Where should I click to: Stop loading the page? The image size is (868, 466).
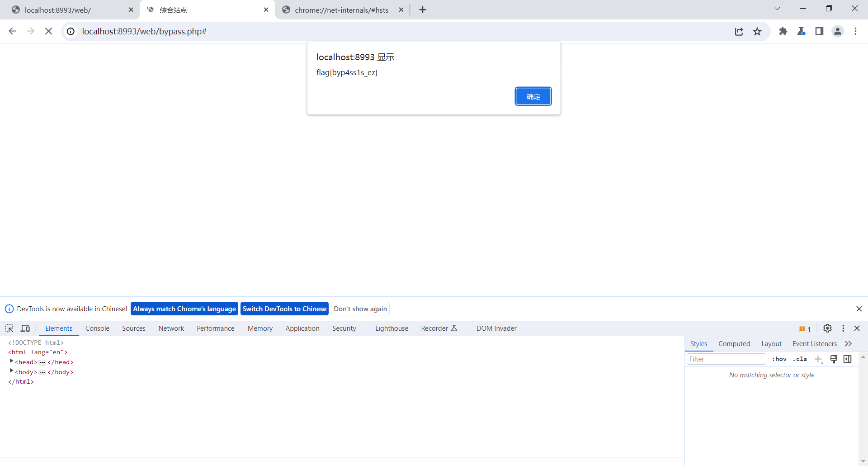coord(48,31)
